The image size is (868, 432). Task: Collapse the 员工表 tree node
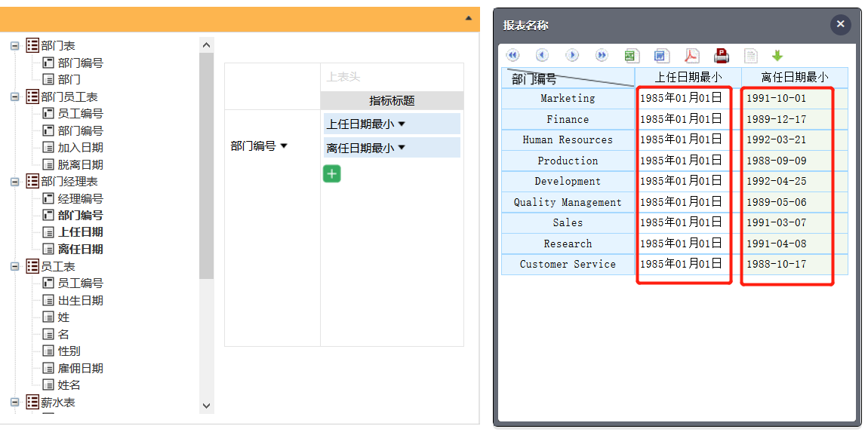(15, 267)
